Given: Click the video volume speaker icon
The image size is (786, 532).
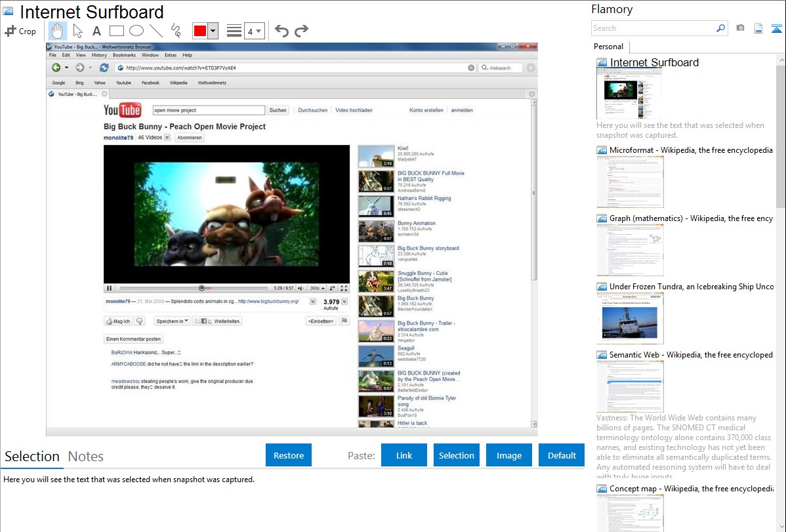Looking at the screenshot, I should 301,289.
